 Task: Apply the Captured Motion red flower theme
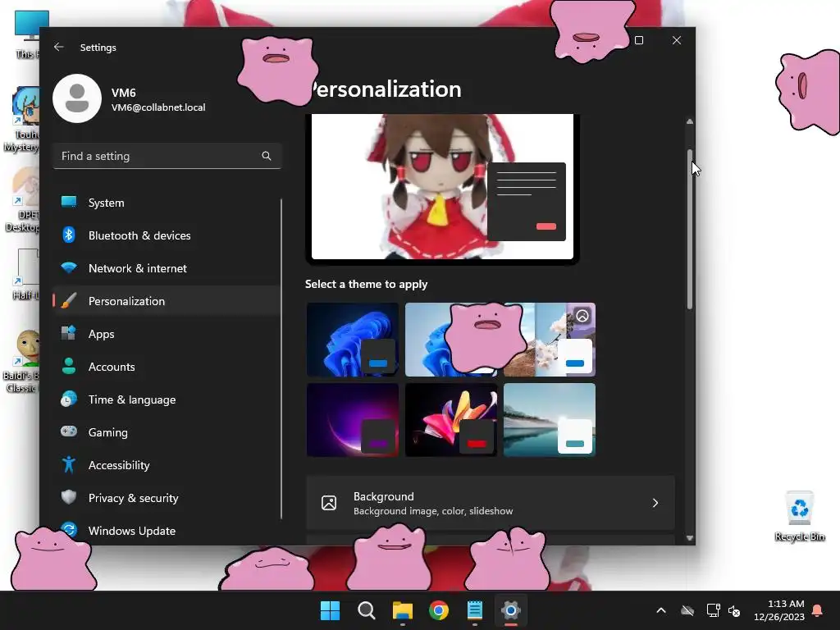451,420
